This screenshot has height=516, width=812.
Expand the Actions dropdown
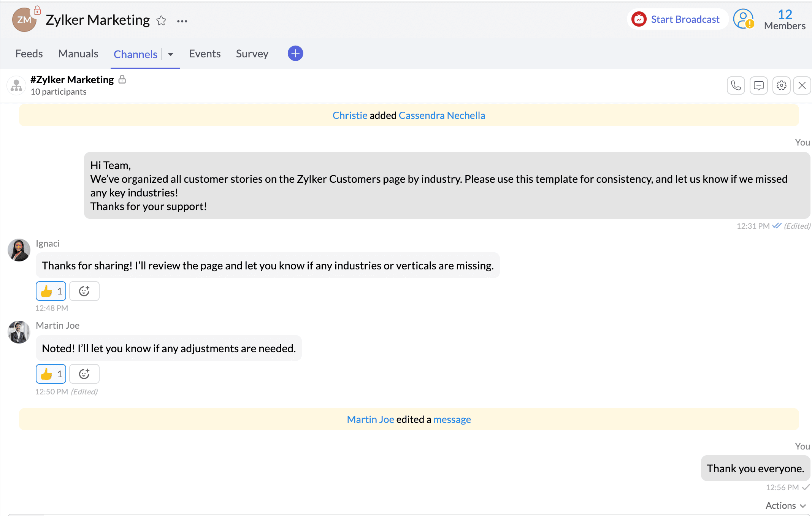[785, 505]
